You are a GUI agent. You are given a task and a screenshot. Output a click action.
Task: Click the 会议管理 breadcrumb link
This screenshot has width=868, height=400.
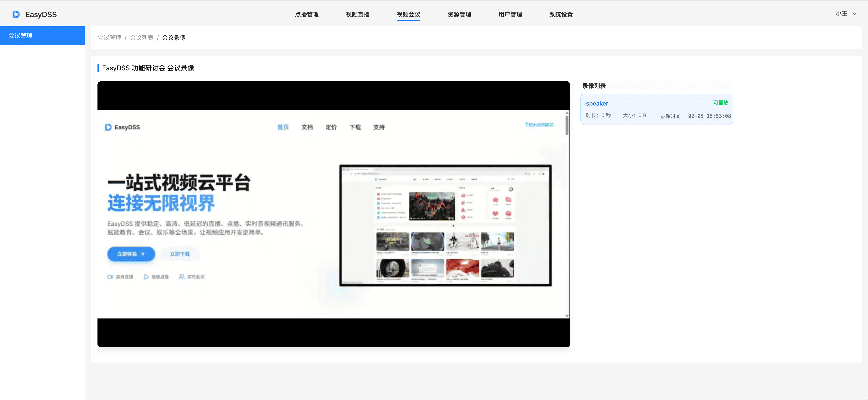point(109,38)
